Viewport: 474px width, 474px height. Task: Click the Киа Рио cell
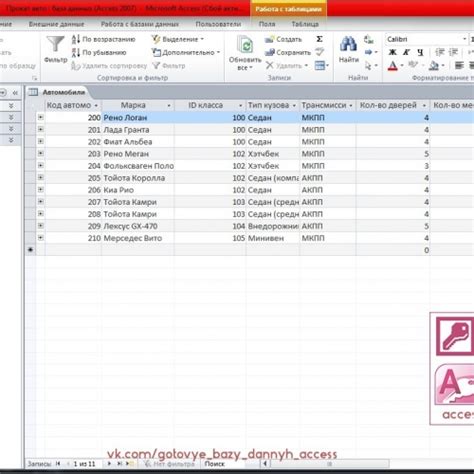(x=138, y=190)
